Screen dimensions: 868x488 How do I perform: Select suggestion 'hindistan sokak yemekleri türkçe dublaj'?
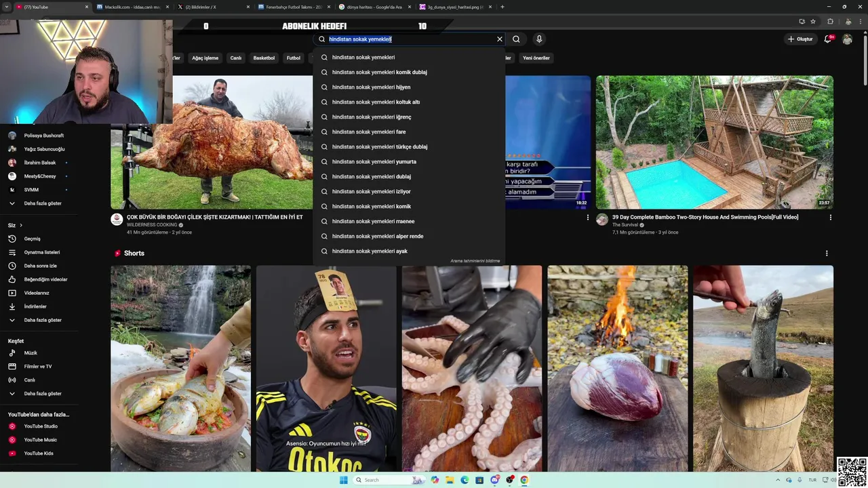pos(409,147)
